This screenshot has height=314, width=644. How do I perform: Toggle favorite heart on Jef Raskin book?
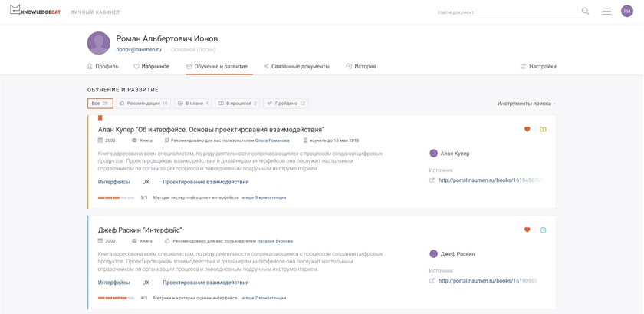click(x=527, y=230)
